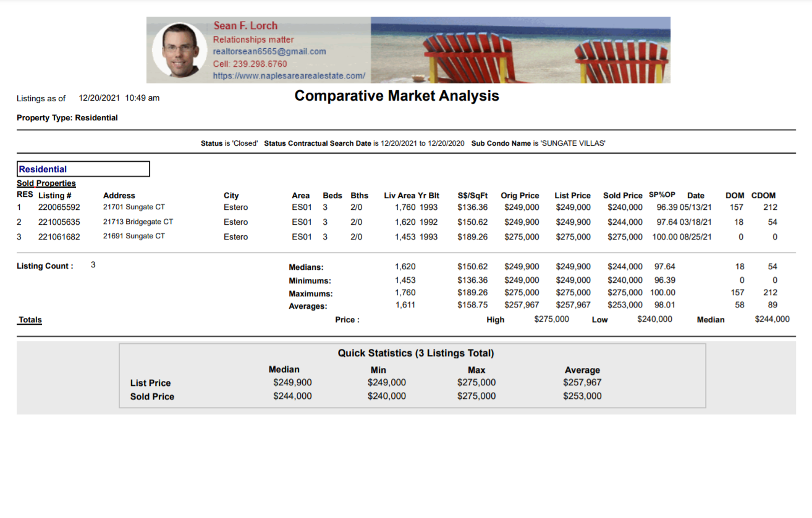The image size is (812, 518).
Task: Click the 'Listing Count :' label
Action: coord(45,266)
